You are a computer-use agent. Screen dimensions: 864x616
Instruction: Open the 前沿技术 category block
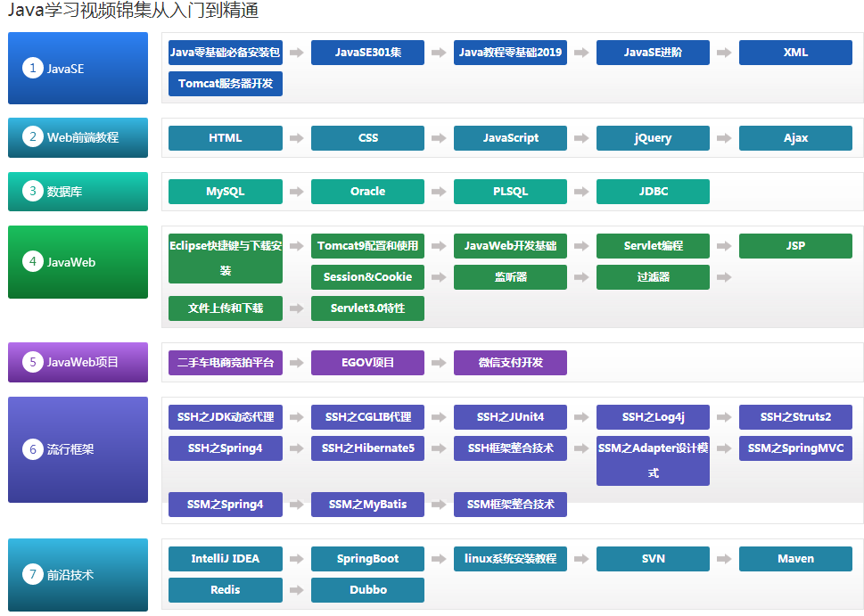pyautogui.click(x=78, y=575)
